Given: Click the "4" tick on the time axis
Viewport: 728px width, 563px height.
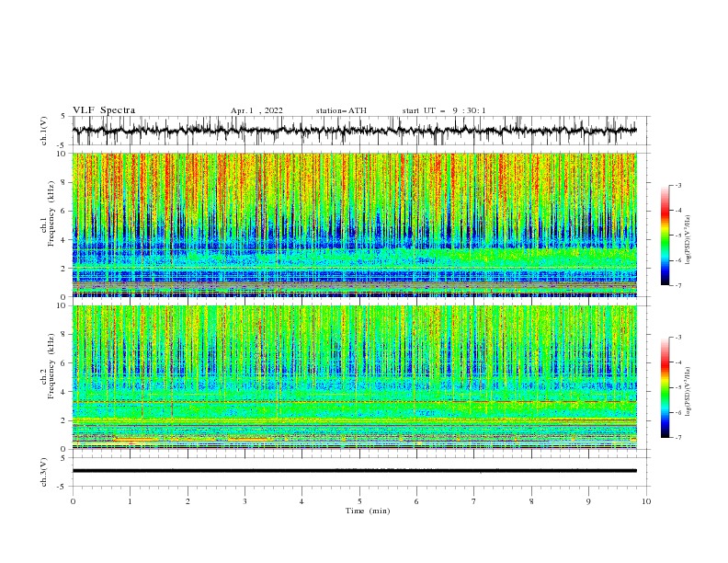Looking at the screenshot, I should pyautogui.click(x=302, y=501).
